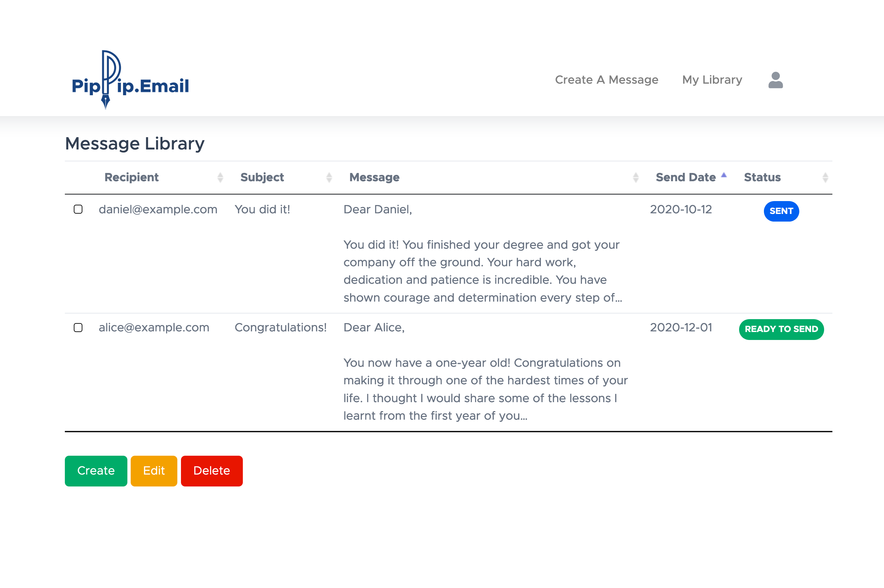Click the alice@example.com recipient cell
Screen dimensions: 884x588
pos(154,327)
